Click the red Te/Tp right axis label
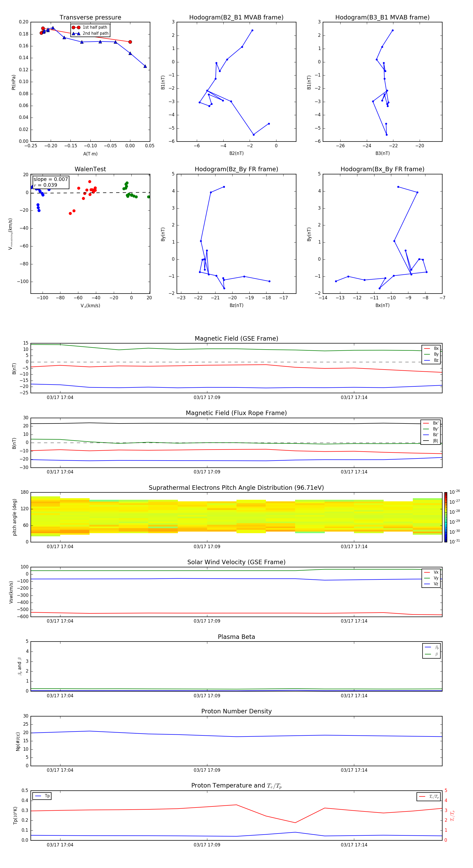The width and height of the screenshot is (473, 868). pyautogui.click(x=452, y=816)
